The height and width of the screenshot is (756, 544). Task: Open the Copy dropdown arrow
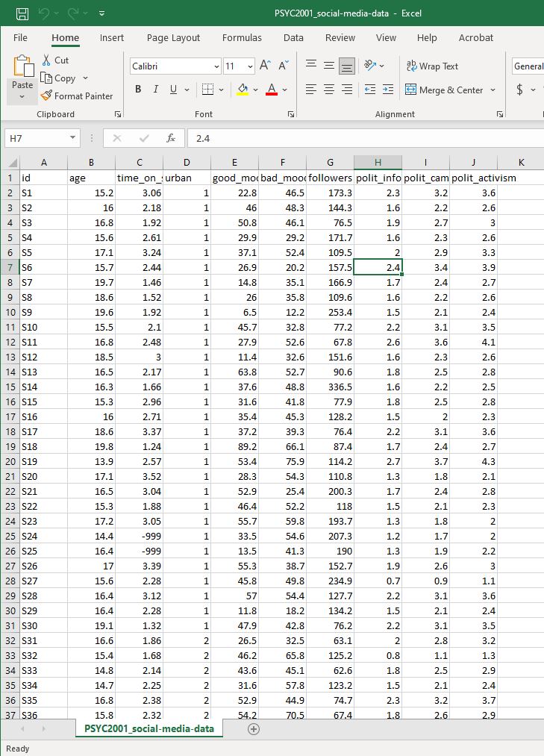coord(85,78)
